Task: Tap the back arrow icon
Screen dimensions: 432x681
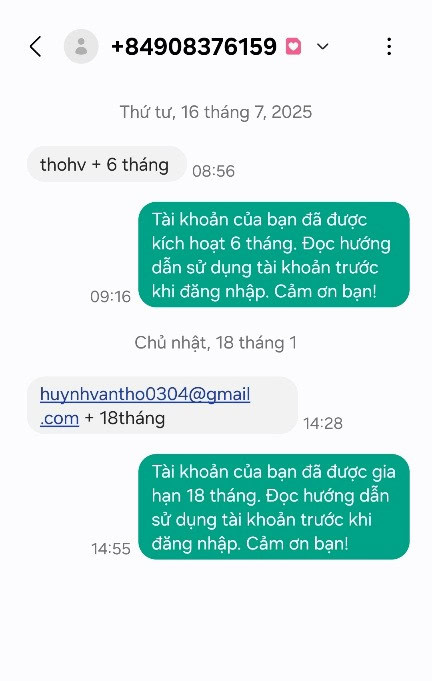Action: tap(36, 46)
